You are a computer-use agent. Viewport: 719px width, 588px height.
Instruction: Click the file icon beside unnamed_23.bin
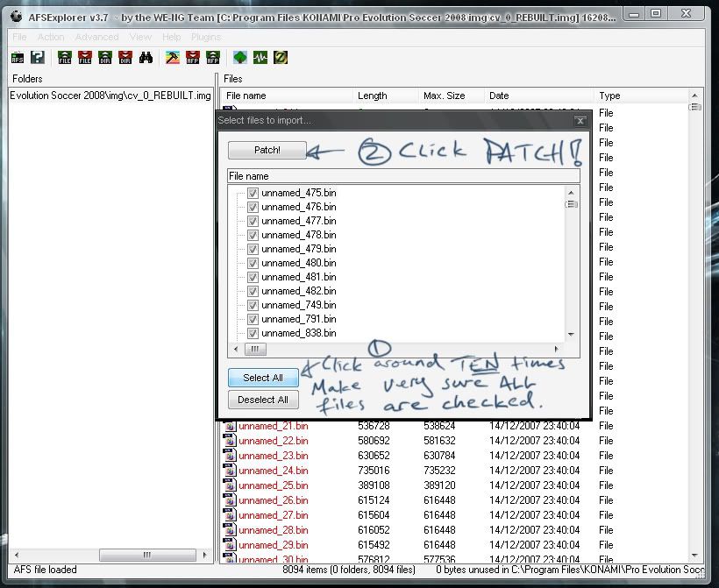pyautogui.click(x=230, y=456)
